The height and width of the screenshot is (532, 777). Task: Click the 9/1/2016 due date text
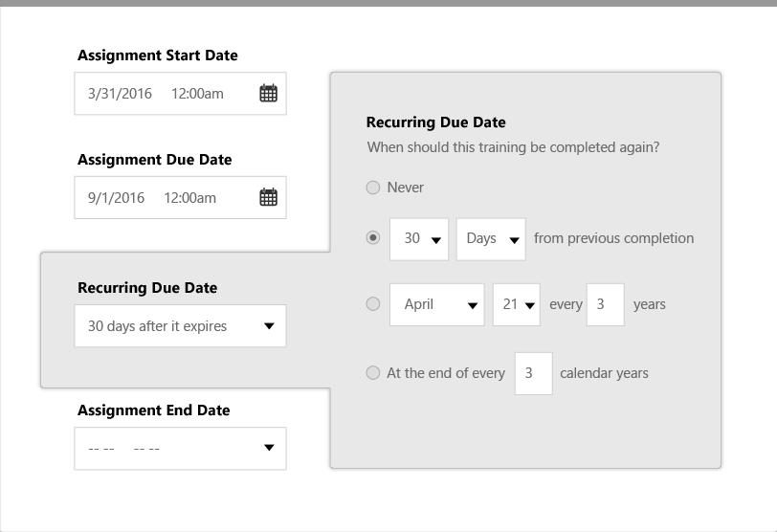tap(116, 198)
